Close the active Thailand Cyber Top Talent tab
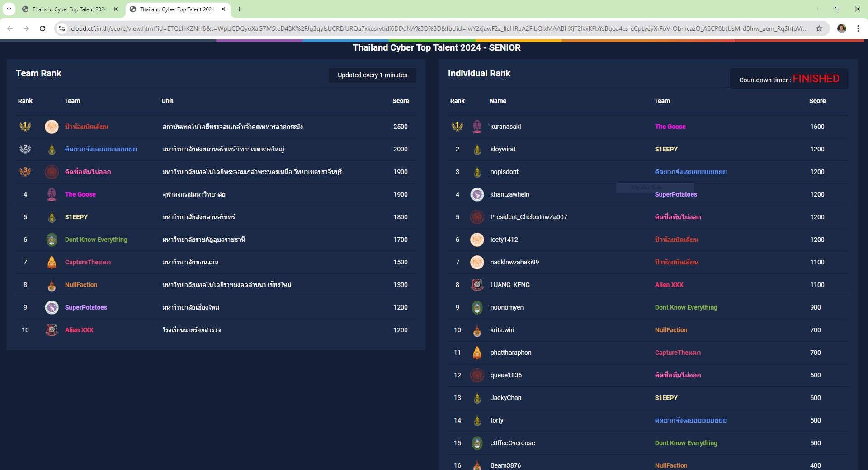 click(223, 9)
